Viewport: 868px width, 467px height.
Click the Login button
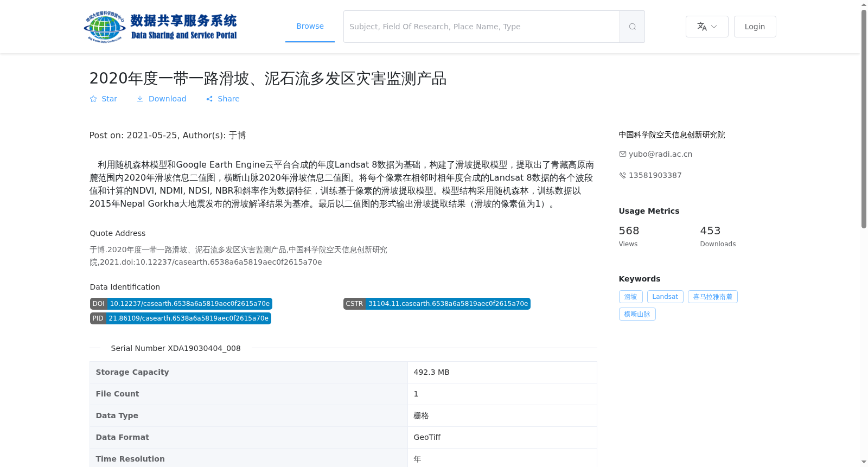pyautogui.click(x=755, y=27)
